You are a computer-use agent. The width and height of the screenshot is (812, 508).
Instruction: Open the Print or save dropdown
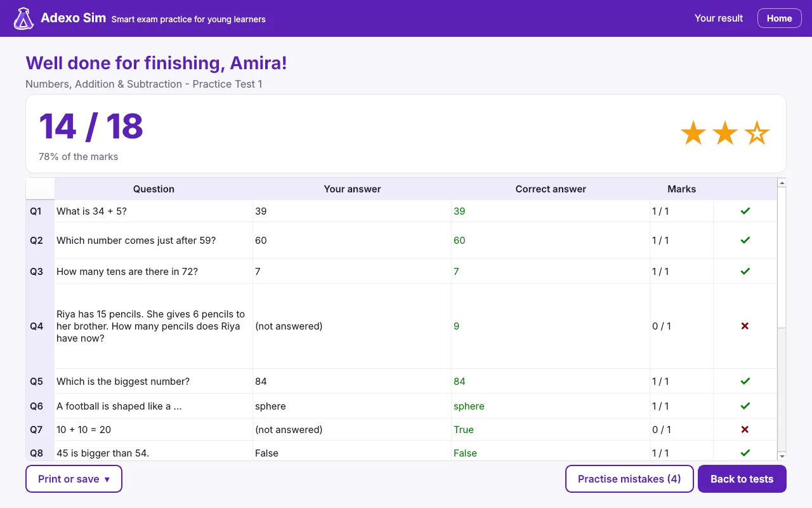(x=74, y=479)
